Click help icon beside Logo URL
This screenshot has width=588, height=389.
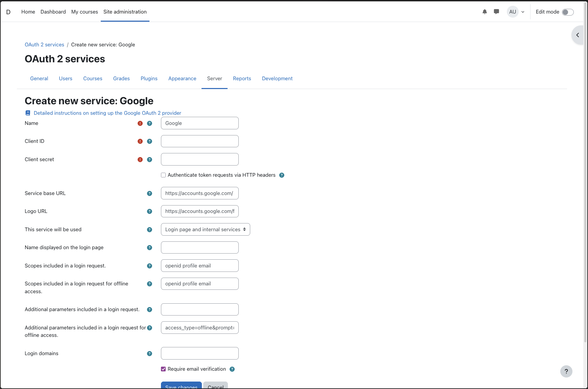[x=149, y=212]
